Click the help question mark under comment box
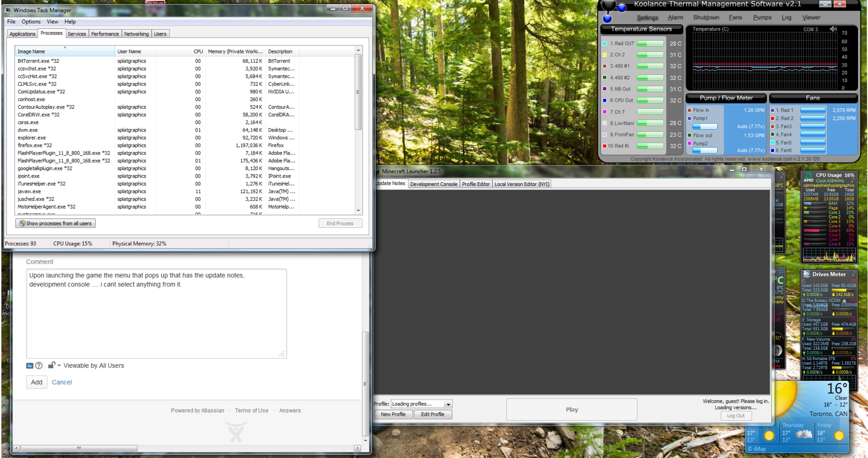The width and height of the screenshot is (868, 458). pyautogui.click(x=39, y=365)
